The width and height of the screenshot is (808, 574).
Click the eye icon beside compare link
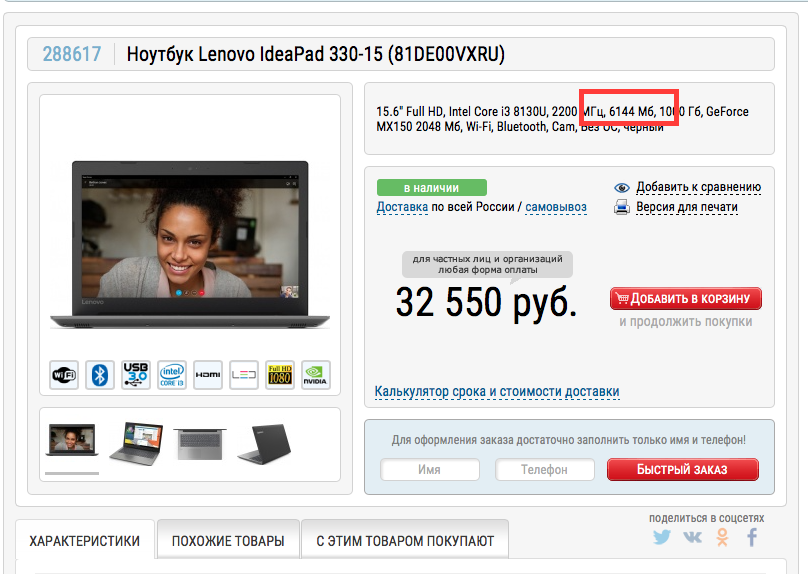622,188
